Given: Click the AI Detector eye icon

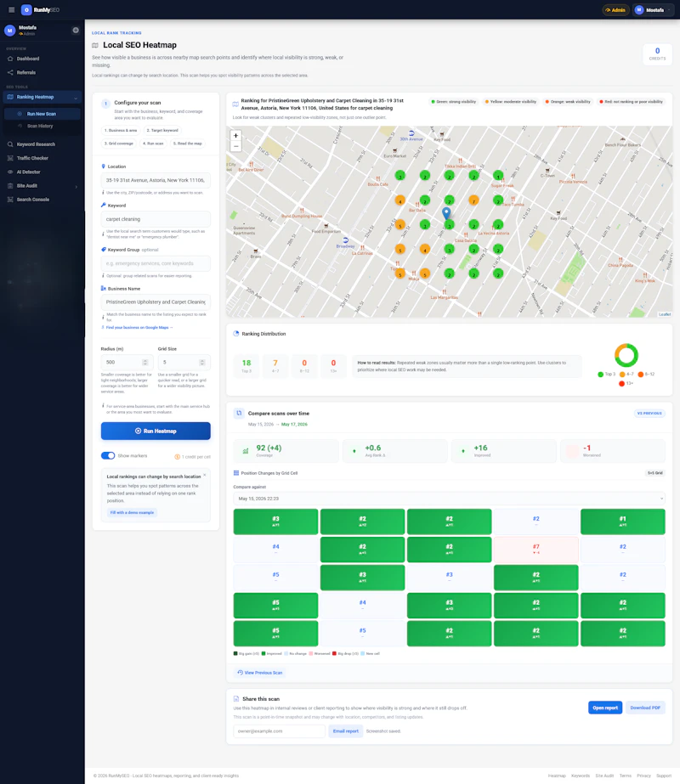Looking at the screenshot, I should pyautogui.click(x=10, y=172).
